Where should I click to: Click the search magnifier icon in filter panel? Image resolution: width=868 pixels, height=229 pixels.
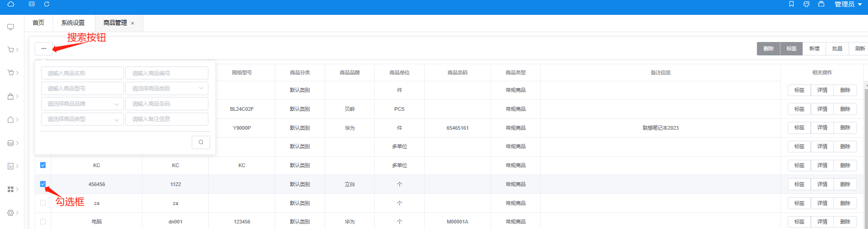point(201,142)
